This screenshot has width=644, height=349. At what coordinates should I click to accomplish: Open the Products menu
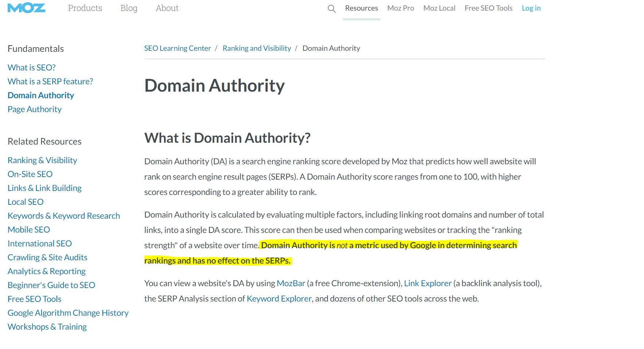coord(85,8)
